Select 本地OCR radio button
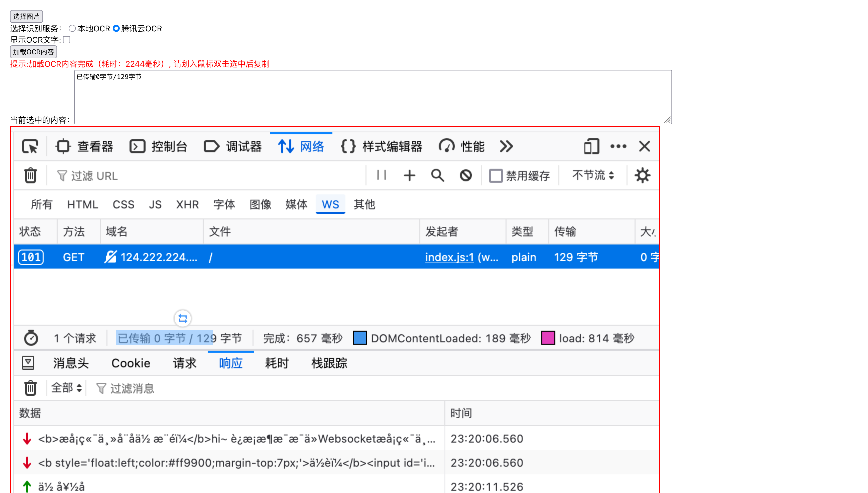Screen dimensions: 868x493 click(72, 28)
